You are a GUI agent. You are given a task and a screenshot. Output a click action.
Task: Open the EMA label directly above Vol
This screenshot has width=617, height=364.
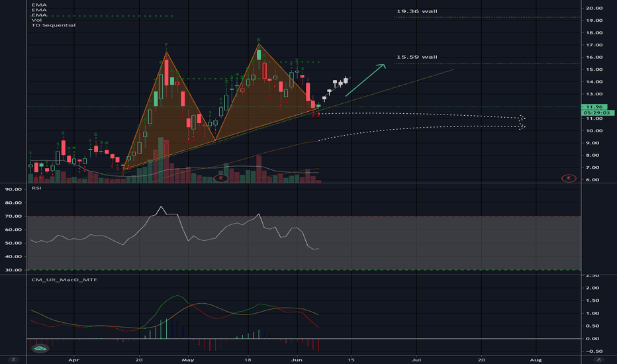click(x=39, y=15)
